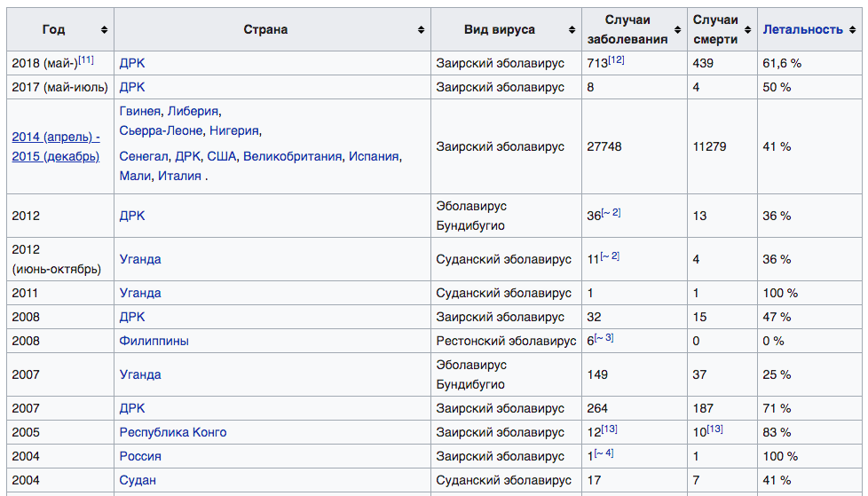Open reference [11] next to 2018
Image resolution: width=868 pixels, height=496 pixels.
click(86, 59)
